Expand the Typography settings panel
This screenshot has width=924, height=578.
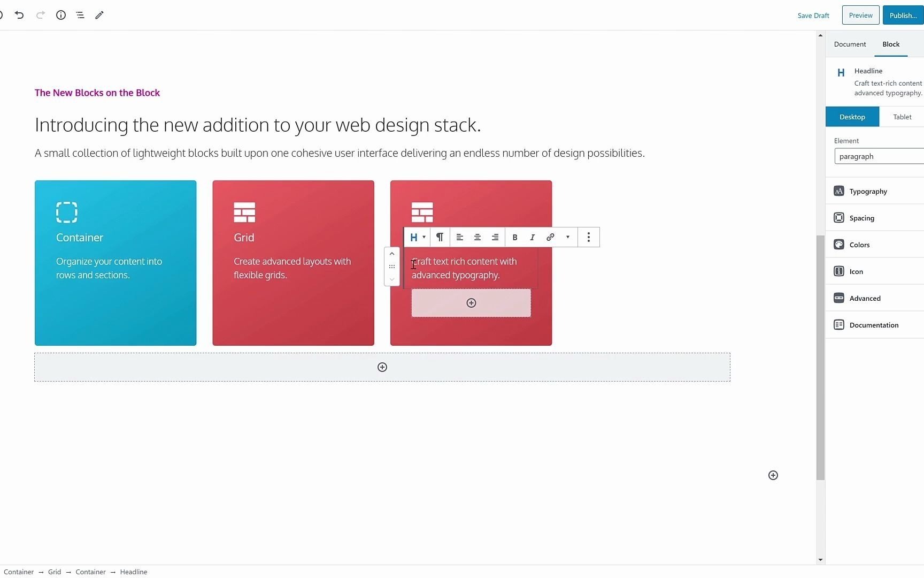868,191
